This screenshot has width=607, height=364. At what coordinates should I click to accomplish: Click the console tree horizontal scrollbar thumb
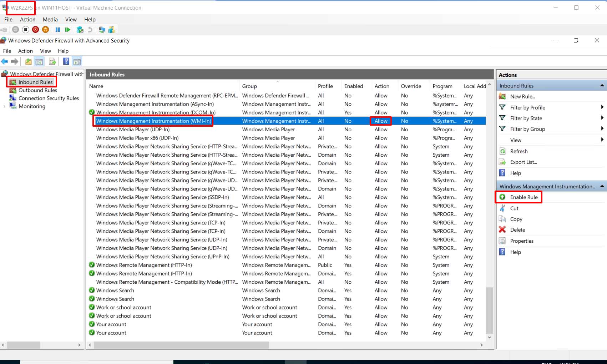24,345
